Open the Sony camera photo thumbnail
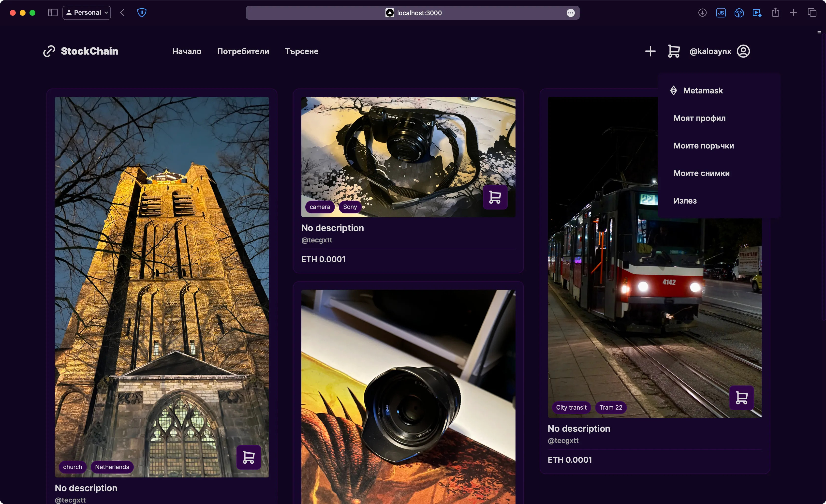 coord(408,157)
